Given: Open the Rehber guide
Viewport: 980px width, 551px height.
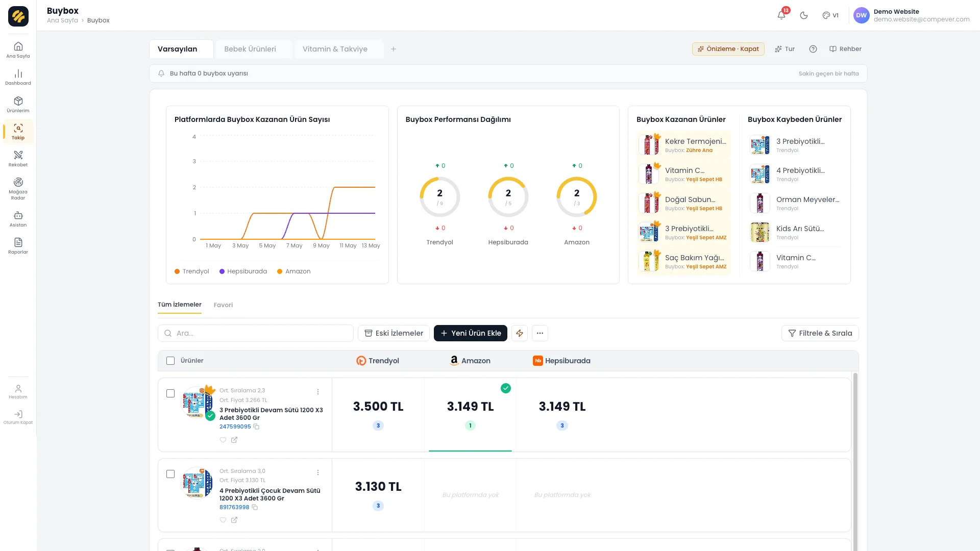Looking at the screenshot, I should point(845,49).
